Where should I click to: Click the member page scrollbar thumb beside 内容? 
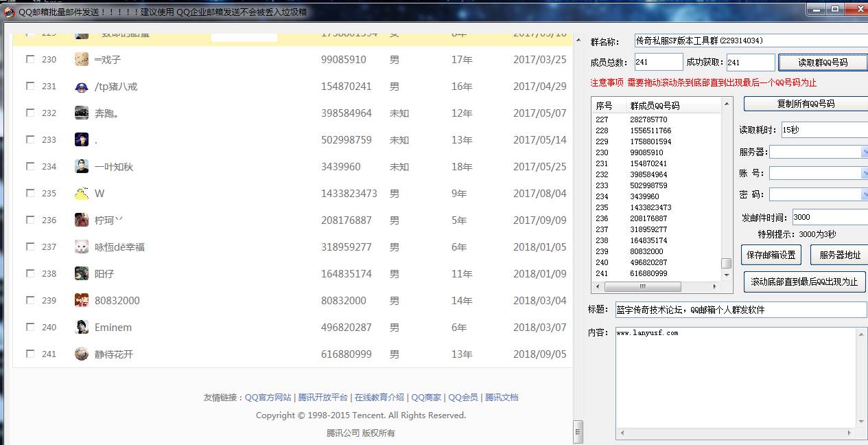(x=578, y=432)
